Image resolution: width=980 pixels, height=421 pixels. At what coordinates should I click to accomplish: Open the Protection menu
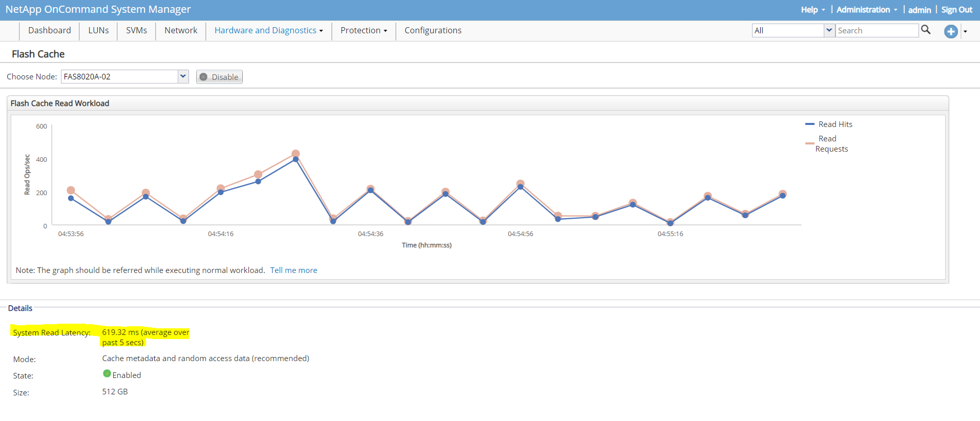tap(363, 31)
